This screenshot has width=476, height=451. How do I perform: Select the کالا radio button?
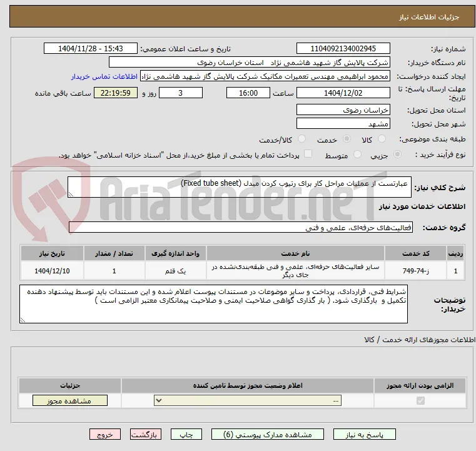pyautogui.click(x=382, y=139)
